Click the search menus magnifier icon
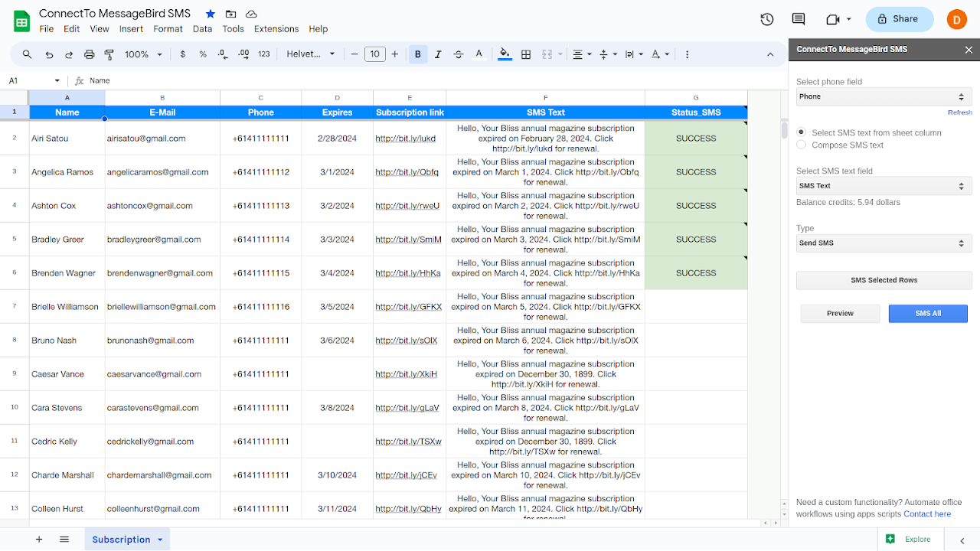 (x=28, y=54)
